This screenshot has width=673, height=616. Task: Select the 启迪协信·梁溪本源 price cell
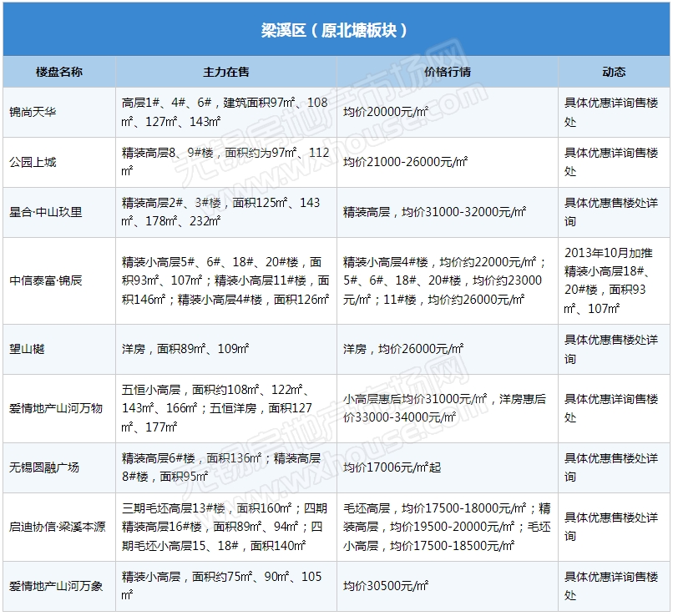447,527
